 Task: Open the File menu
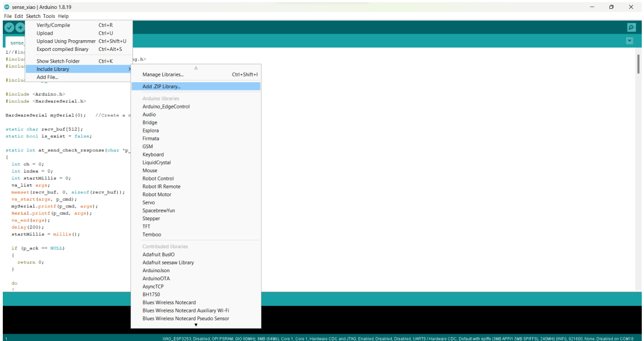click(x=8, y=16)
